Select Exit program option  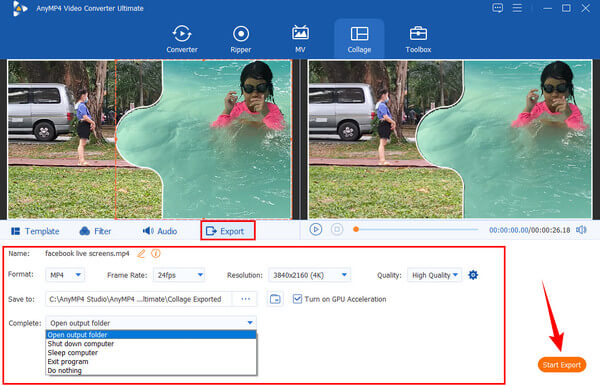151,362
